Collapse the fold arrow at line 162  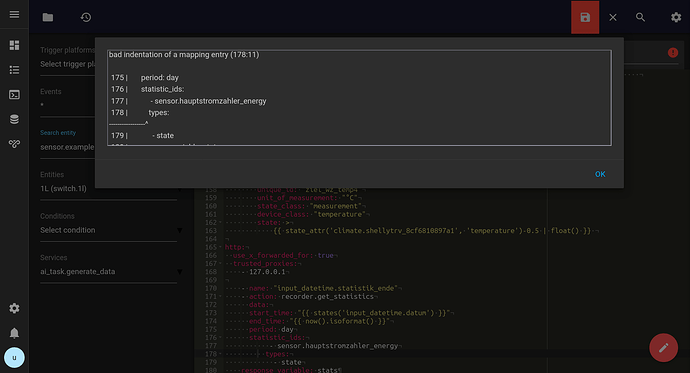tap(220, 223)
